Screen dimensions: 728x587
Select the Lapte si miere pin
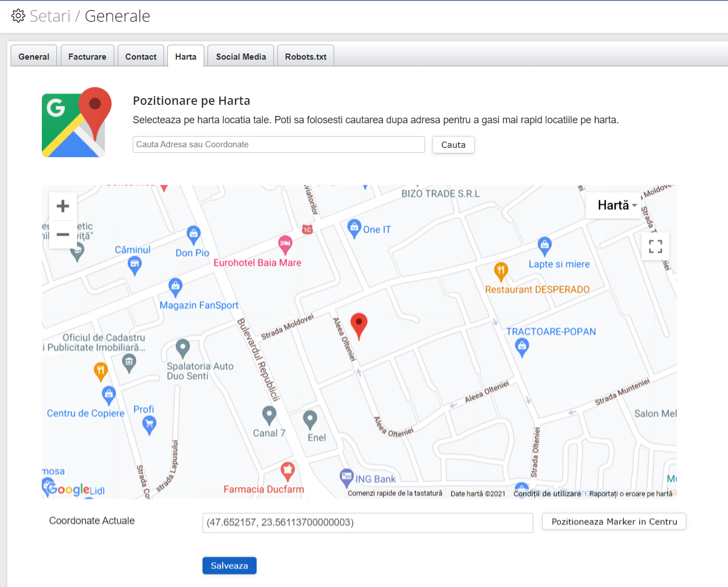tap(544, 246)
